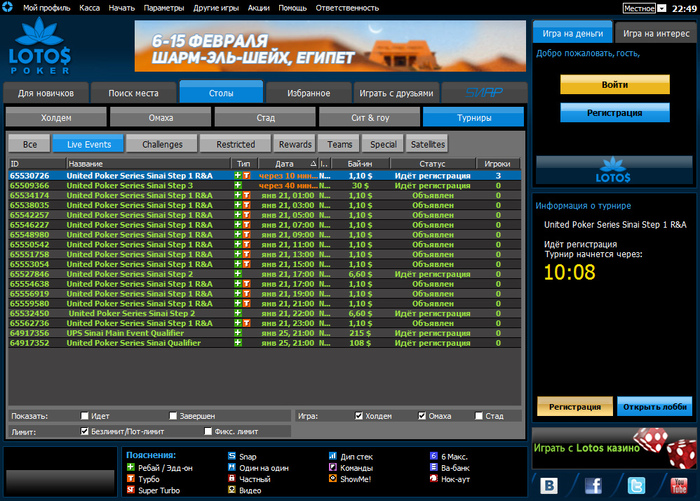Screen dimensions: 700x501
Task: Click the Super Turbo legend icon
Action: pos(131,489)
